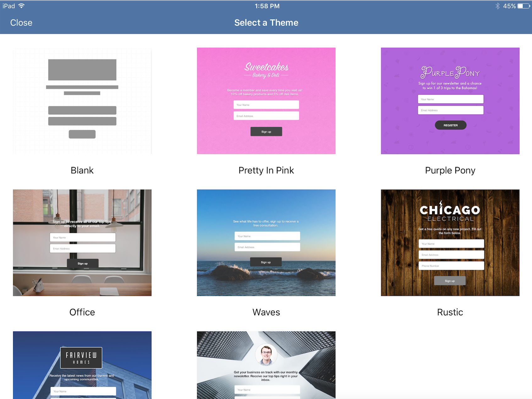Select the Fairview Homes theme thumbnail
The width and height of the screenshot is (532, 399).
82,365
